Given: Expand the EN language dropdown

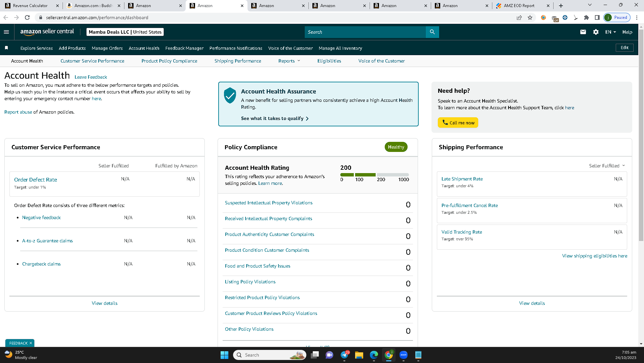Looking at the screenshot, I should 610,32.
